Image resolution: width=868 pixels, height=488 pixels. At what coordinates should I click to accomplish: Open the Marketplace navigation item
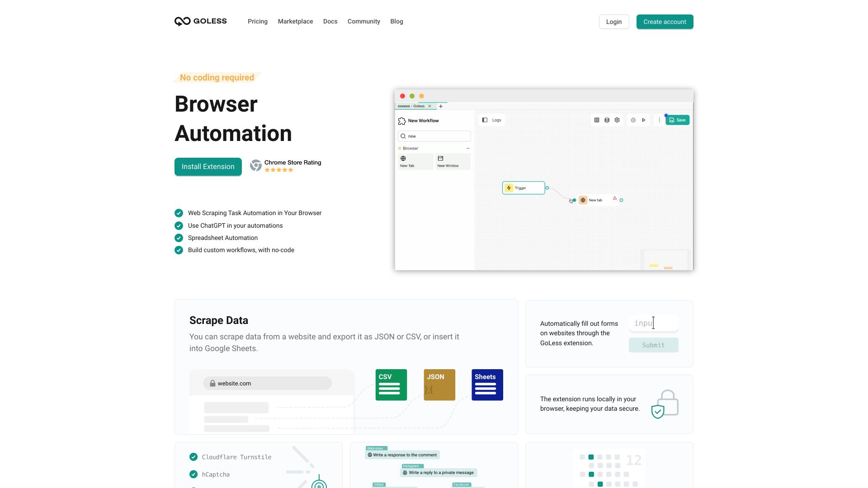pyautogui.click(x=295, y=21)
